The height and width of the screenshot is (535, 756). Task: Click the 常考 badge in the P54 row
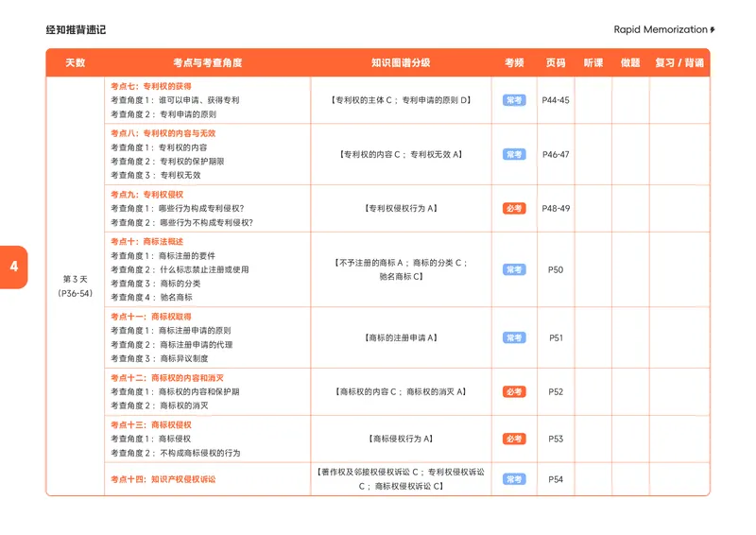(x=514, y=479)
